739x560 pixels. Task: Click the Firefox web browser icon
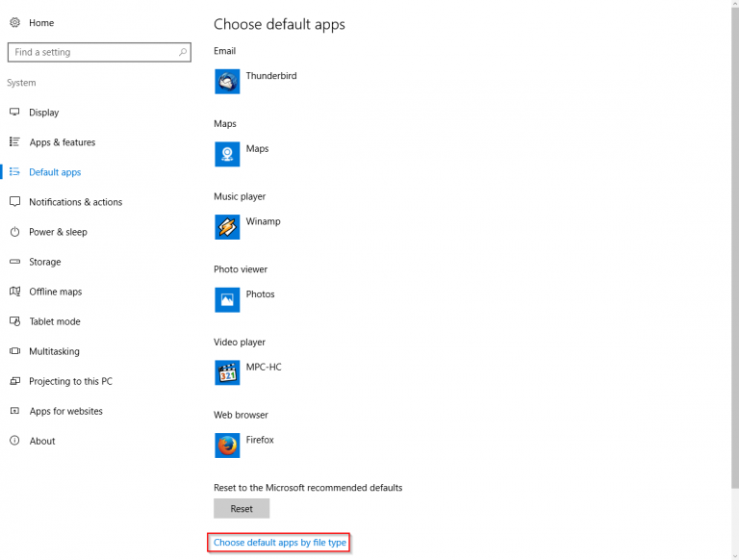(x=227, y=445)
